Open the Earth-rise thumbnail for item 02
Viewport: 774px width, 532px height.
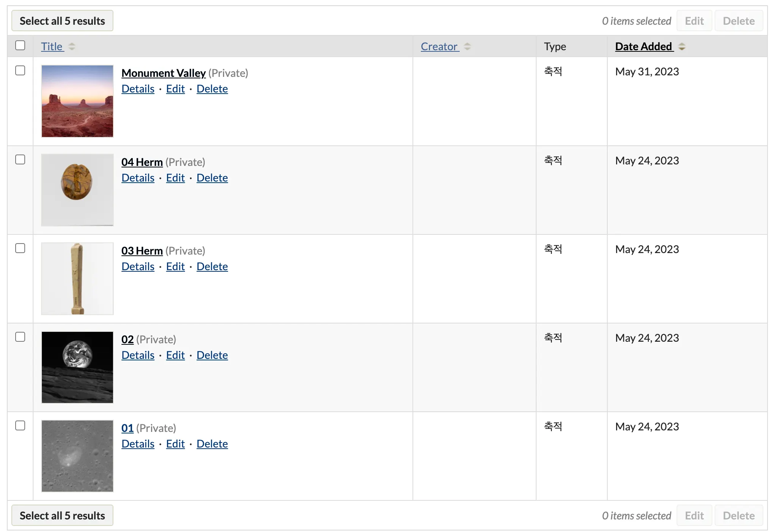pos(77,367)
